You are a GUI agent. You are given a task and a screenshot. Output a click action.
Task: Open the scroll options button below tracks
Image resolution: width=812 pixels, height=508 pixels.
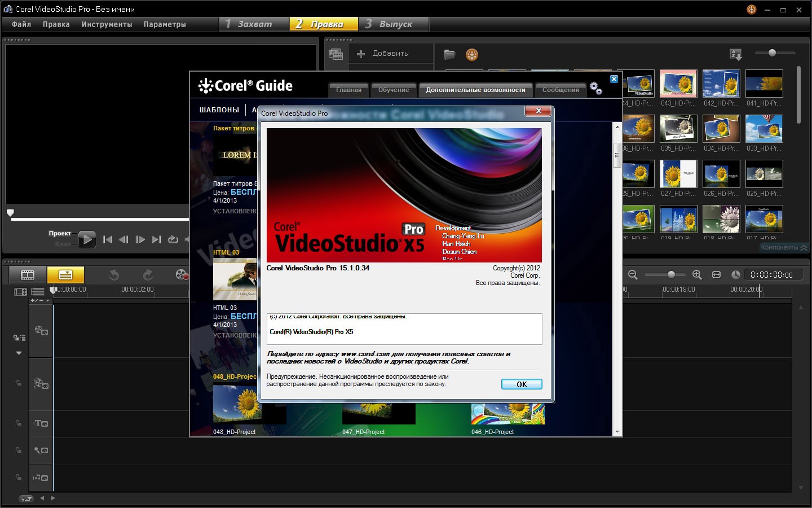26,498
